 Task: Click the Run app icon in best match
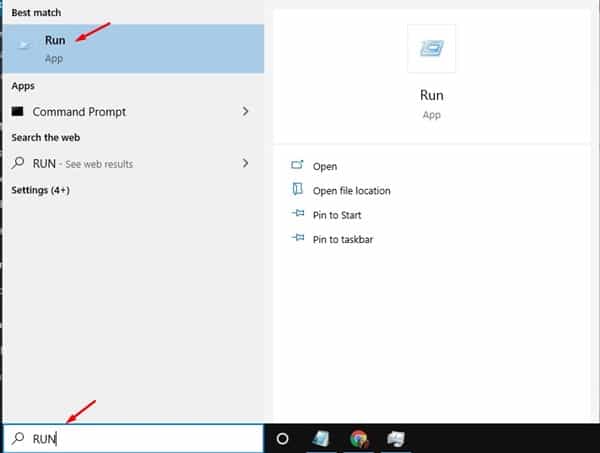point(24,46)
